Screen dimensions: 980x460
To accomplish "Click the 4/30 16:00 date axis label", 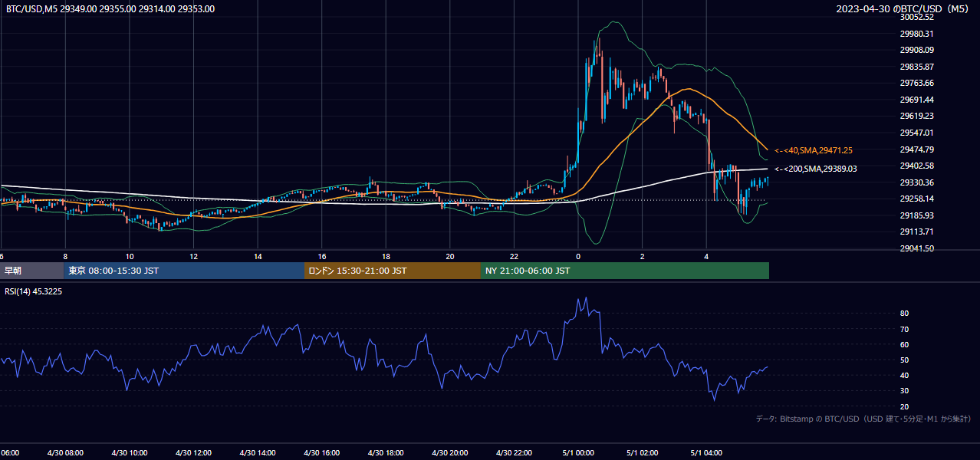I will (x=321, y=452).
